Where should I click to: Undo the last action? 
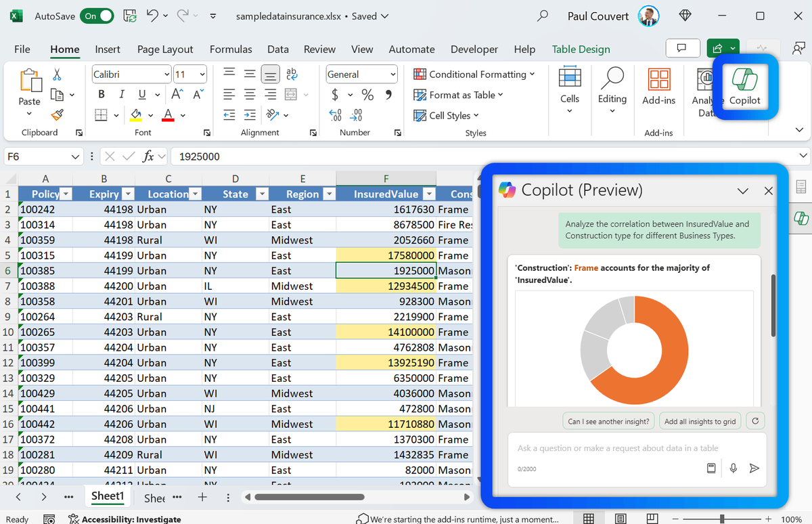click(152, 16)
